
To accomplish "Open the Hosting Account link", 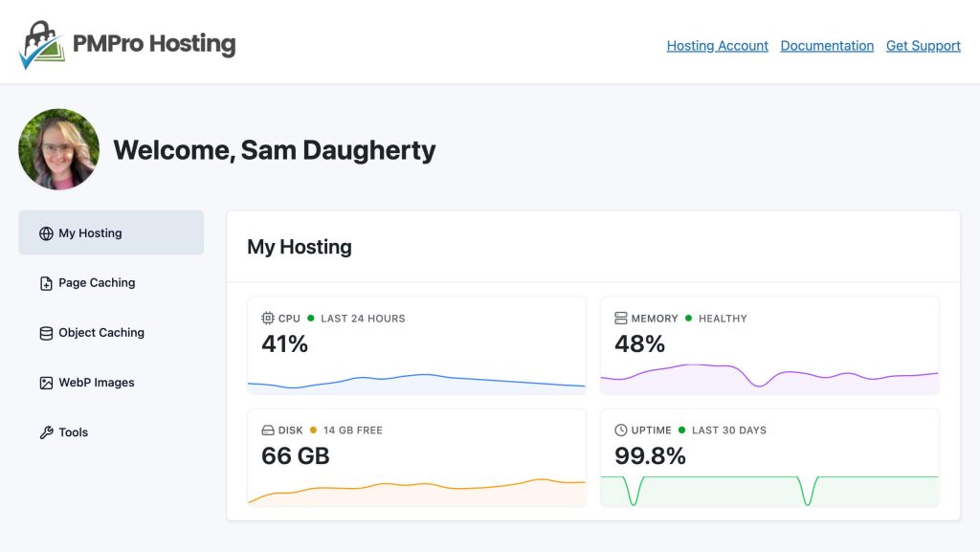I will coord(718,45).
